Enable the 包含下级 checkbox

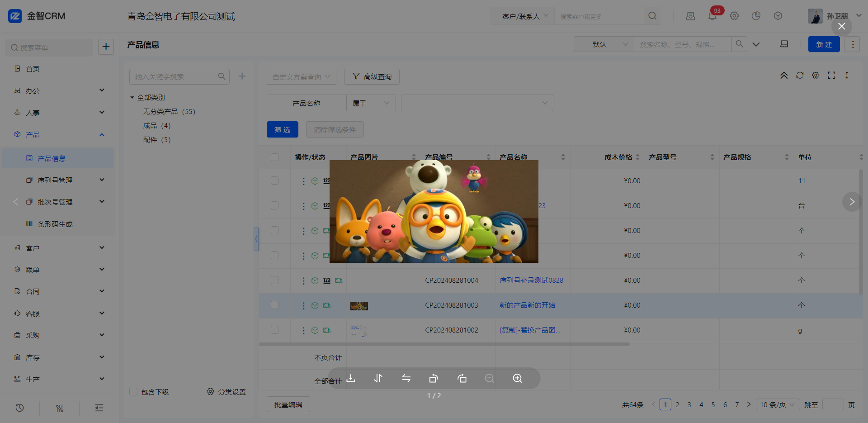tap(133, 392)
